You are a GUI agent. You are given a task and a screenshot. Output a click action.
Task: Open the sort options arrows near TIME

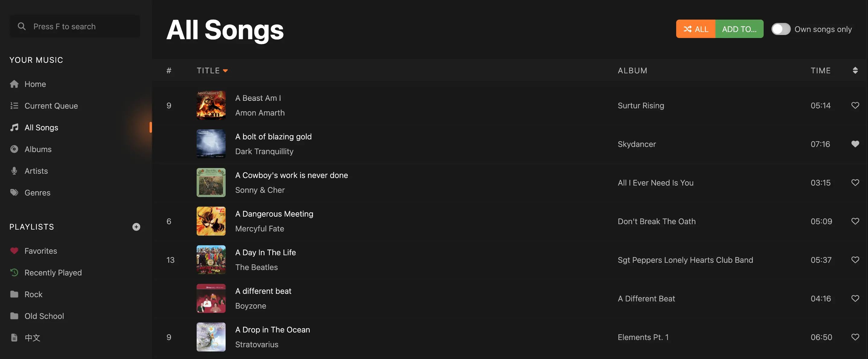tap(855, 71)
